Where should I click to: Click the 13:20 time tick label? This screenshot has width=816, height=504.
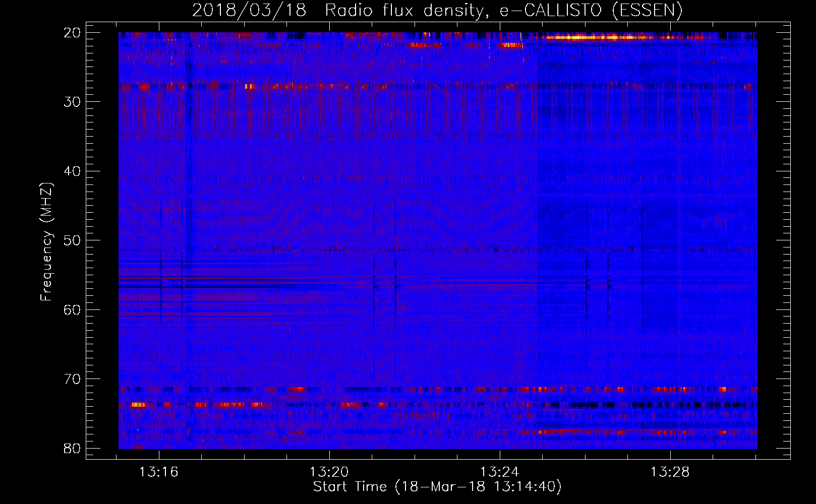click(329, 472)
